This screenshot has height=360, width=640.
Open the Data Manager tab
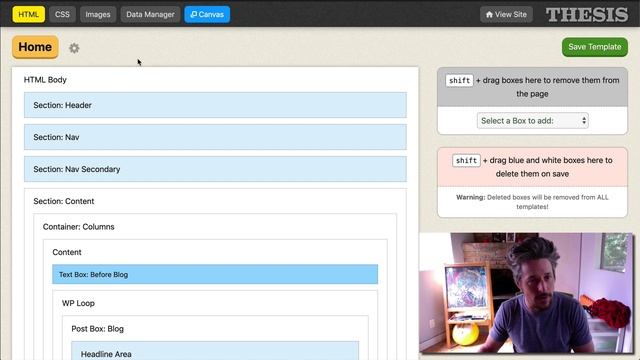[x=150, y=14]
